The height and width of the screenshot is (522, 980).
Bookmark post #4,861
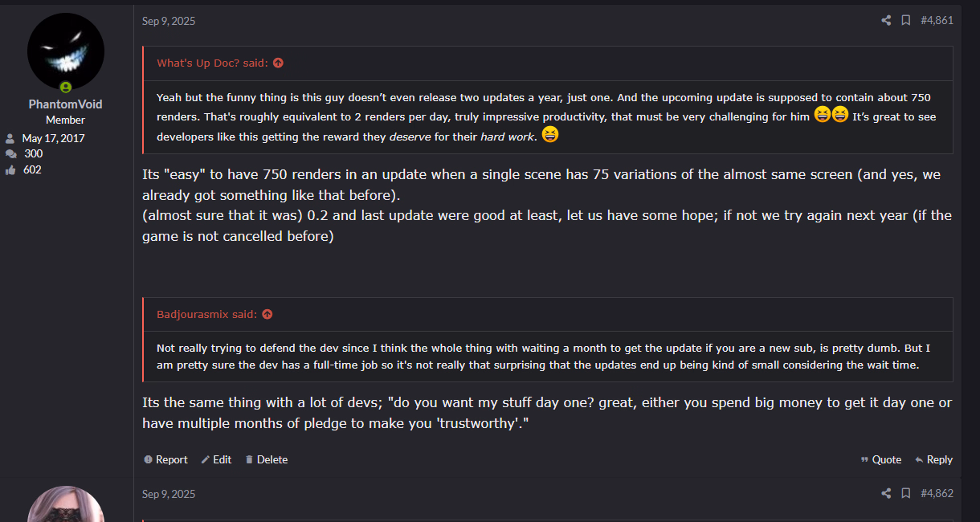tap(905, 21)
